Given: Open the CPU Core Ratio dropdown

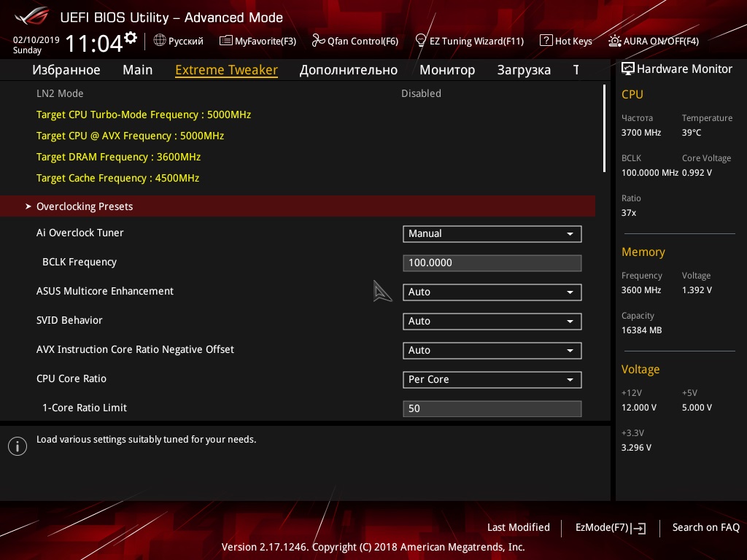Looking at the screenshot, I should pos(492,379).
